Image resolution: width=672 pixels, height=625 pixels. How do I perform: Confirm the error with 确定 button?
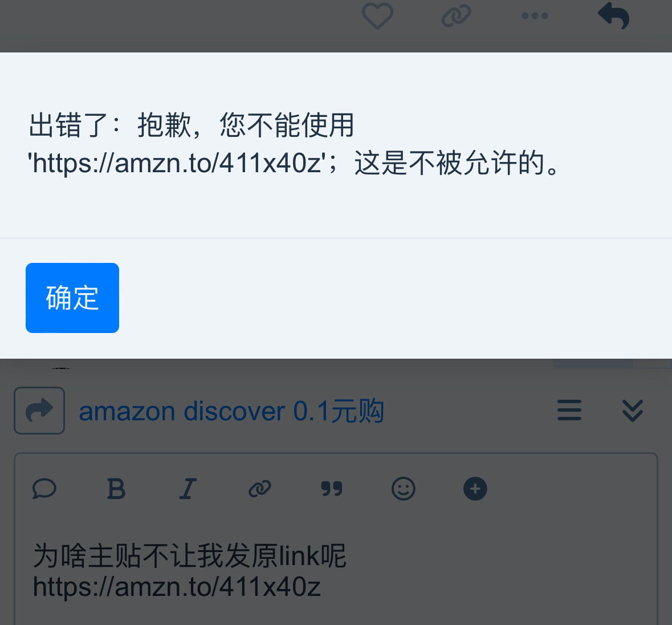pyautogui.click(x=72, y=298)
